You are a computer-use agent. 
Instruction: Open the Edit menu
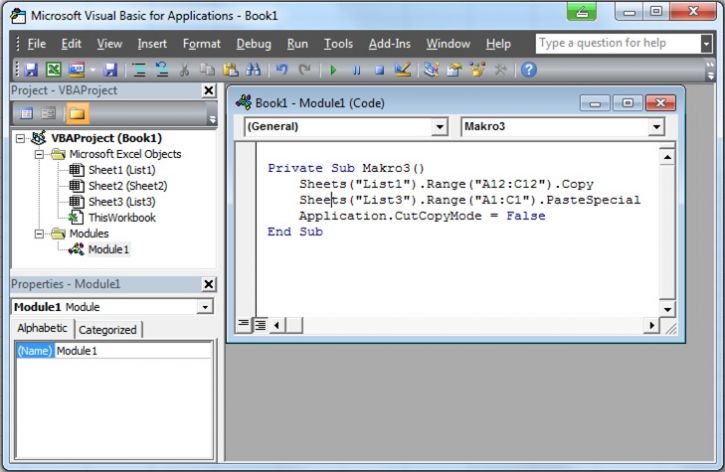click(x=71, y=44)
